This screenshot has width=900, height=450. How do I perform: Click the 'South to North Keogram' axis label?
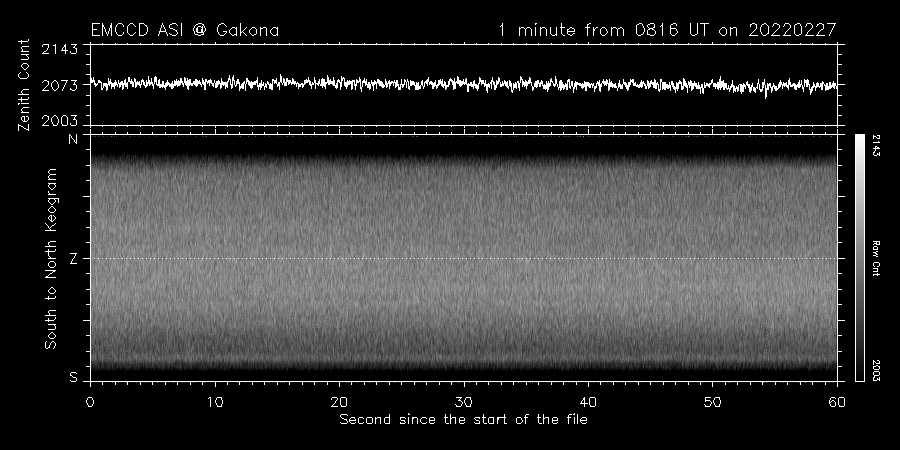click(x=51, y=258)
